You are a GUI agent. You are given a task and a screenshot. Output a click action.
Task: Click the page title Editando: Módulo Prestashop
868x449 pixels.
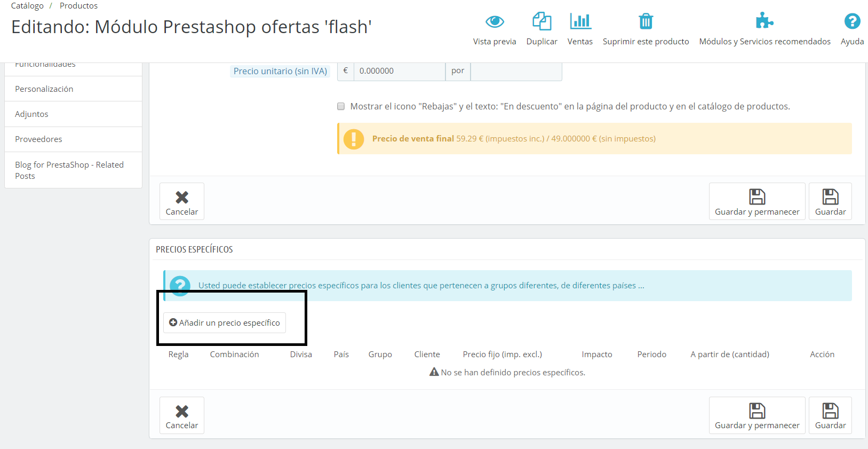[x=192, y=27]
